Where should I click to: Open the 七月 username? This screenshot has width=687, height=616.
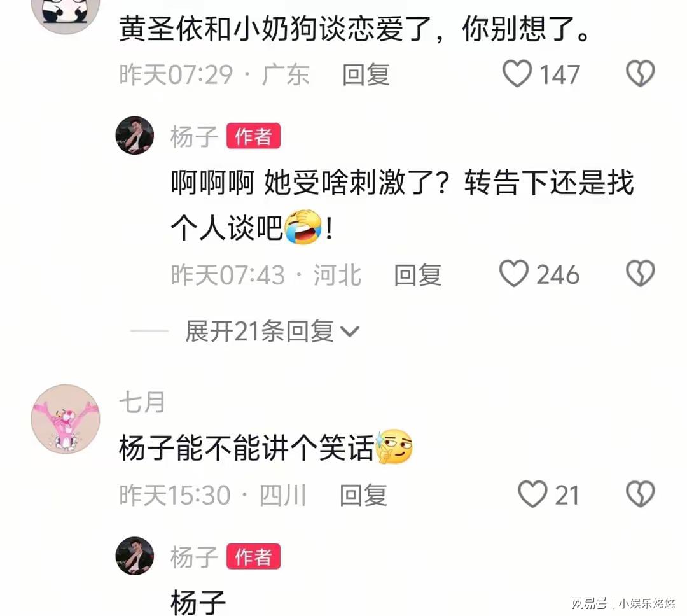point(142,402)
